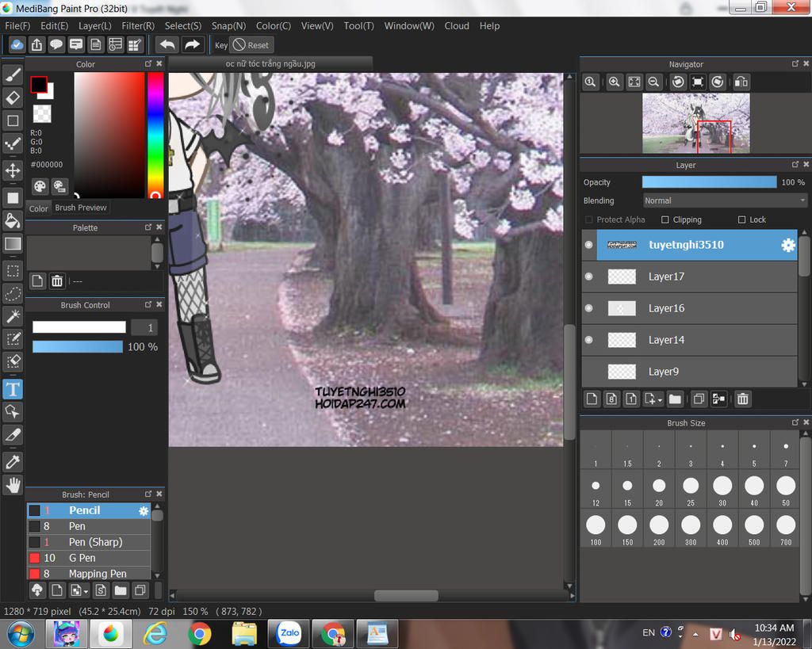Click the Reset button
This screenshot has width=812, height=649.
[x=252, y=45]
